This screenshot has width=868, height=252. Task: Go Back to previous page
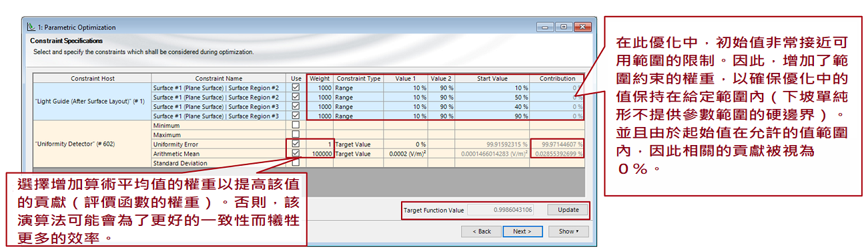[482, 231]
